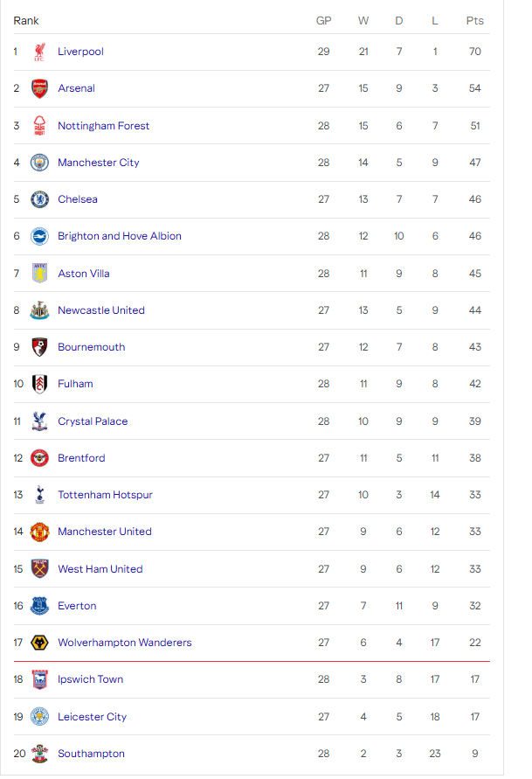
Task: Click the Southampton club crest icon
Action: click(39, 754)
